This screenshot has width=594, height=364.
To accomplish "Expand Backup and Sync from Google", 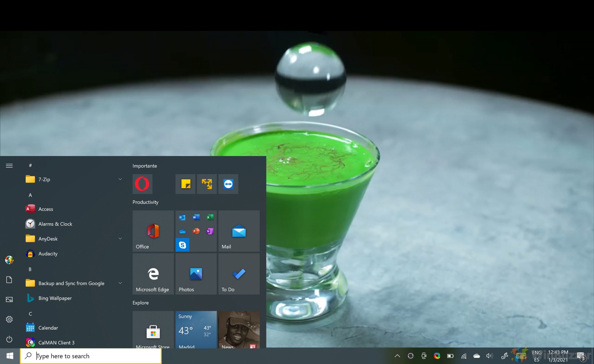I will pyautogui.click(x=74, y=283).
